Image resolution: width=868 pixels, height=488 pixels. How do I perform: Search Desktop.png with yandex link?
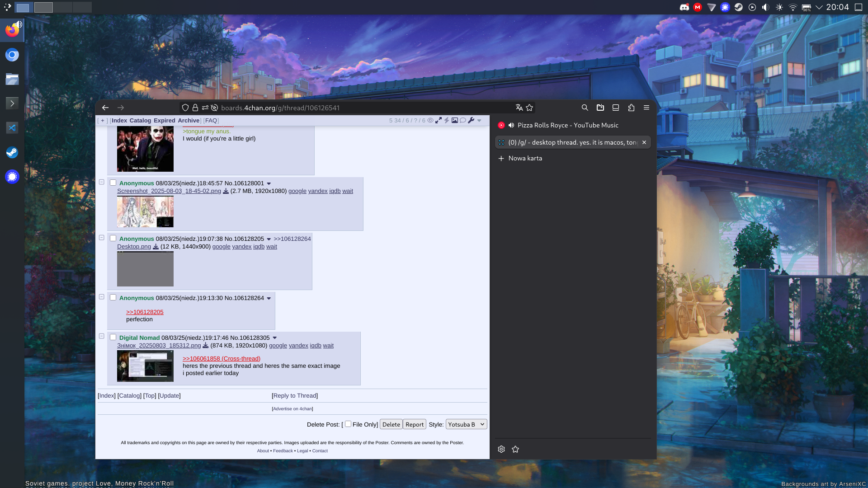click(242, 247)
